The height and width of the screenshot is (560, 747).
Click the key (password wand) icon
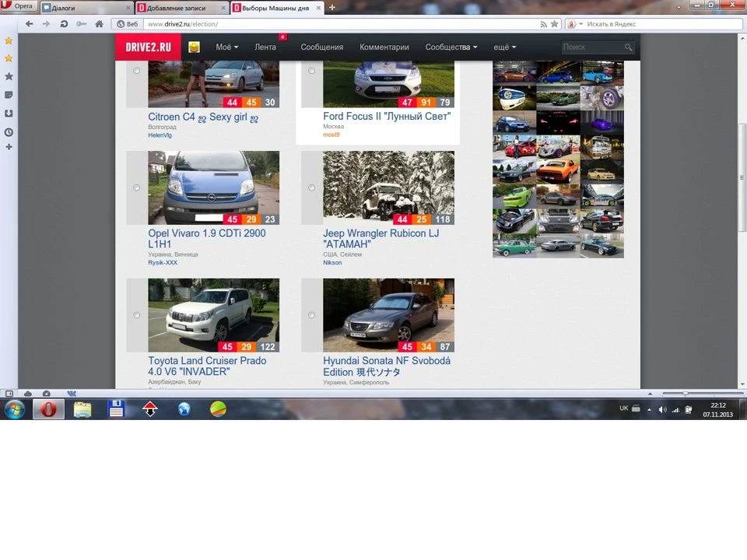coord(82,24)
